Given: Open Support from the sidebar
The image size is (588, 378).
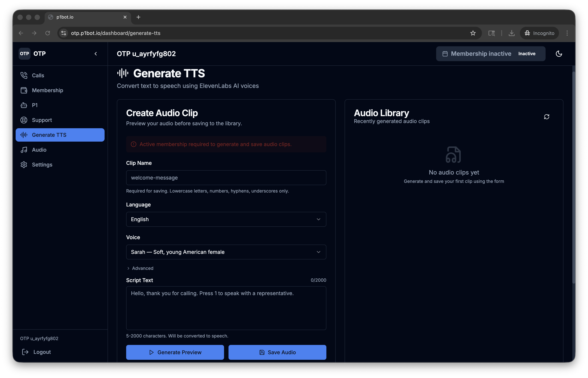Looking at the screenshot, I should coord(42,120).
